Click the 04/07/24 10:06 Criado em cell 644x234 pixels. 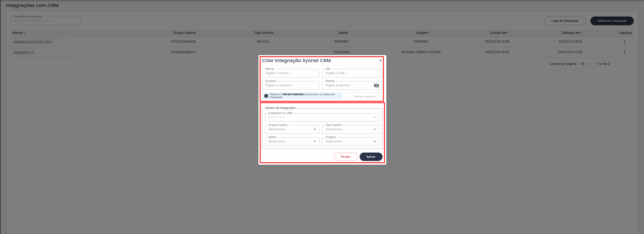(497, 52)
